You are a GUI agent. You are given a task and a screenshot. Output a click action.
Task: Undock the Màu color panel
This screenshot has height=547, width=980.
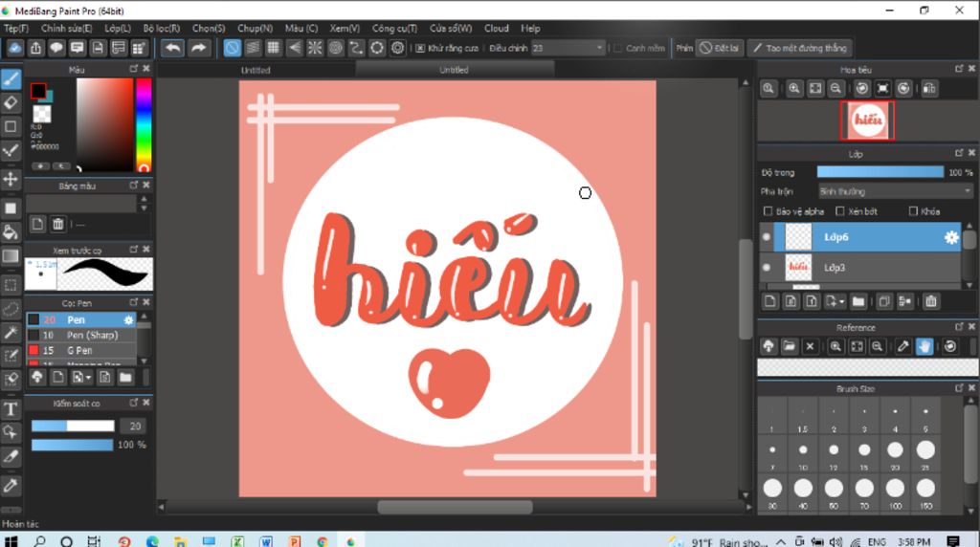[134, 69]
